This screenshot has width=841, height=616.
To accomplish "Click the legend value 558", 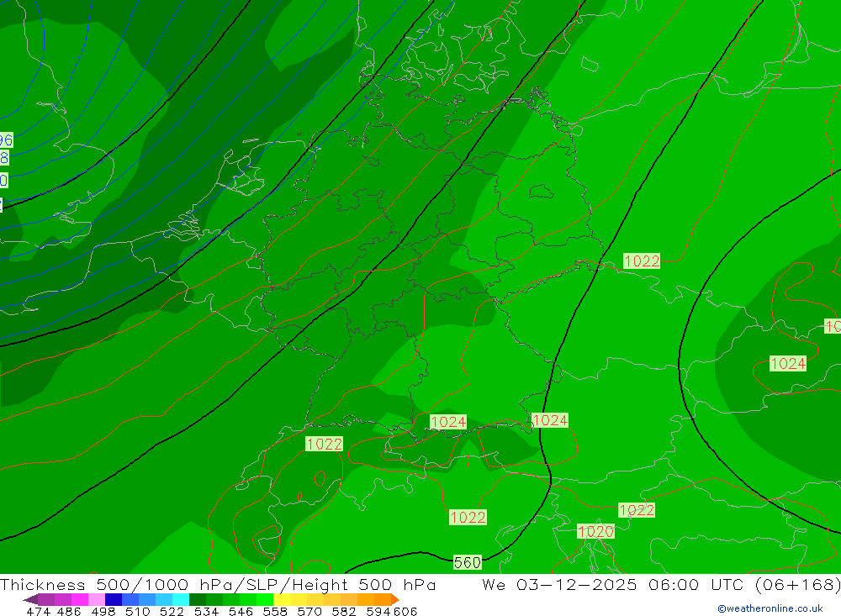I will coord(275,611).
